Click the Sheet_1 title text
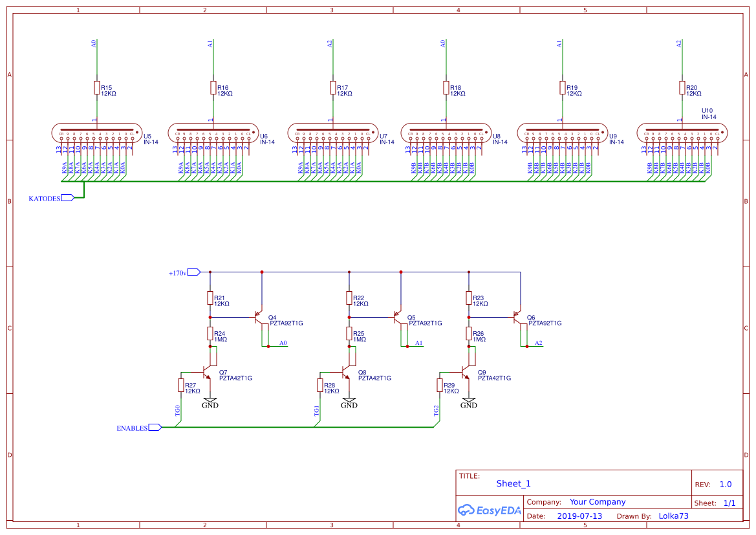 [513, 483]
